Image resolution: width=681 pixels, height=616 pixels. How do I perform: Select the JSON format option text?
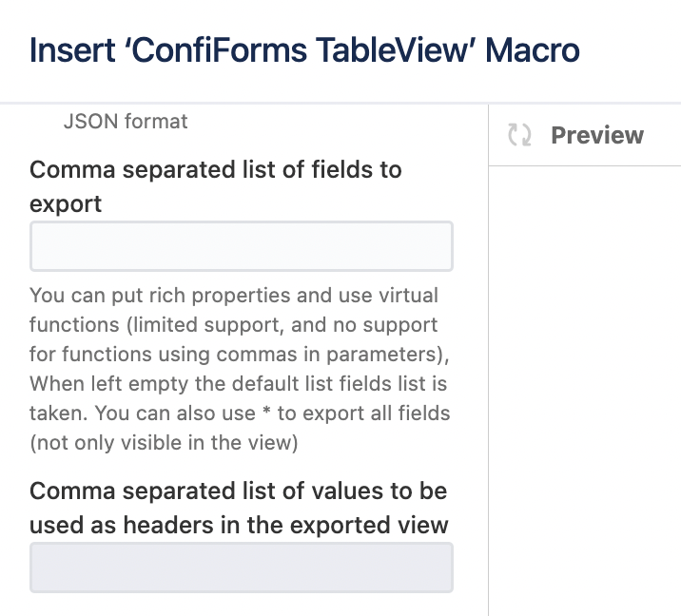pyautogui.click(x=126, y=121)
